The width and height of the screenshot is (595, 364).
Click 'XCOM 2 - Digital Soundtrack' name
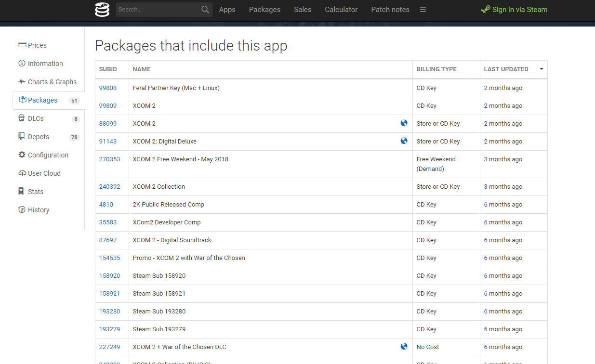coord(172,240)
